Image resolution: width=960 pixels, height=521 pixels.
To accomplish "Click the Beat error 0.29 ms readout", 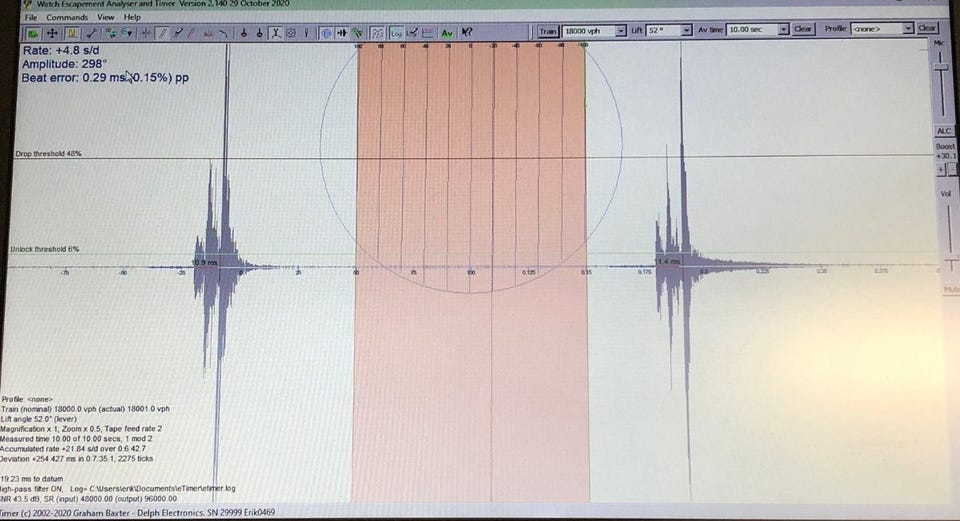I will click(105, 78).
